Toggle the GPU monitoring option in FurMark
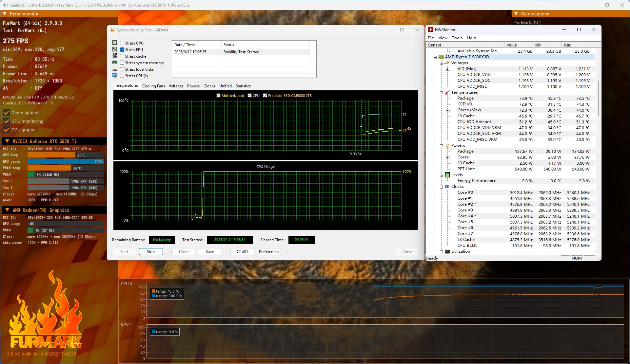The image size is (630, 364). (x=7, y=121)
